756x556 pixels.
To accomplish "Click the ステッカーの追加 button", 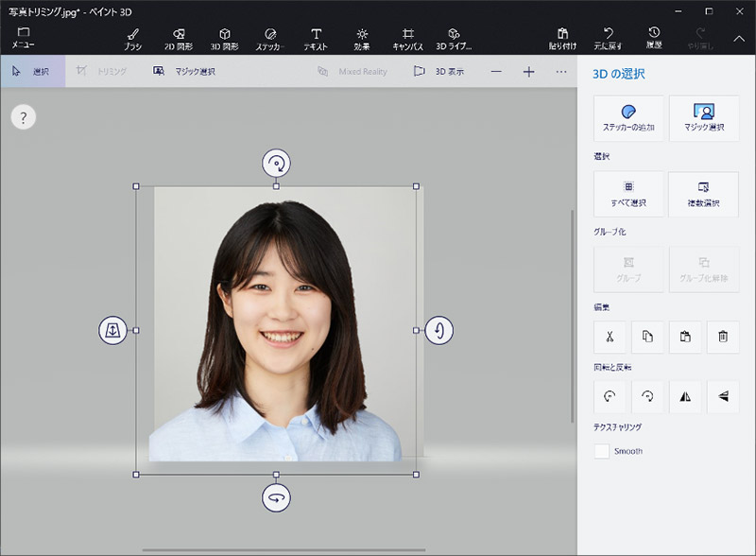I will tap(628, 118).
